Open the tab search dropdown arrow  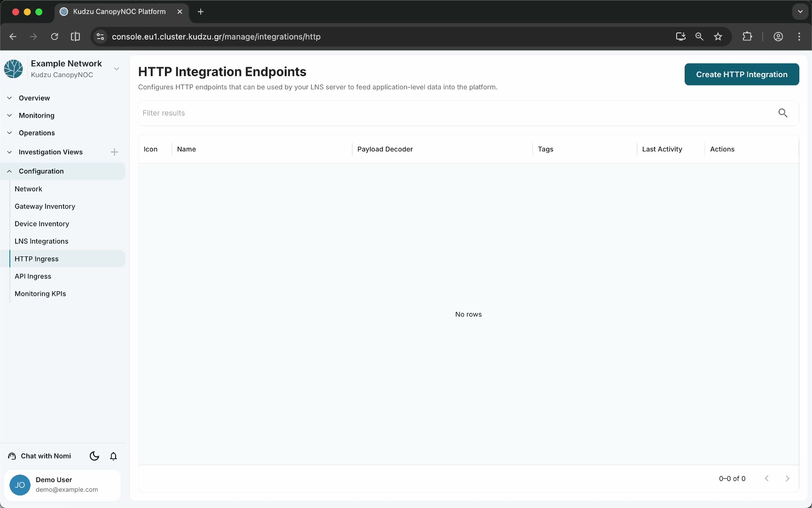[800, 12]
